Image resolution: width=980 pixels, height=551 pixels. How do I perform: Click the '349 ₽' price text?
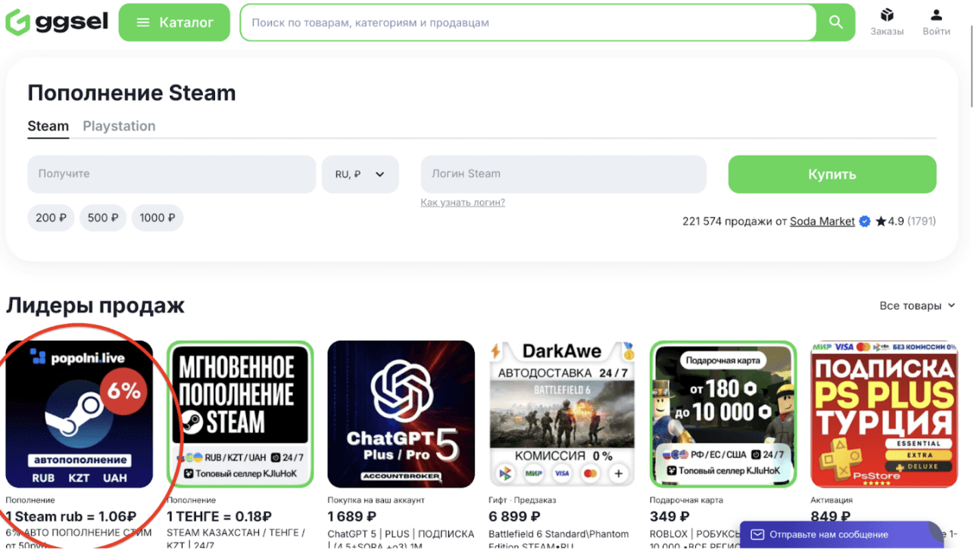pos(669,517)
